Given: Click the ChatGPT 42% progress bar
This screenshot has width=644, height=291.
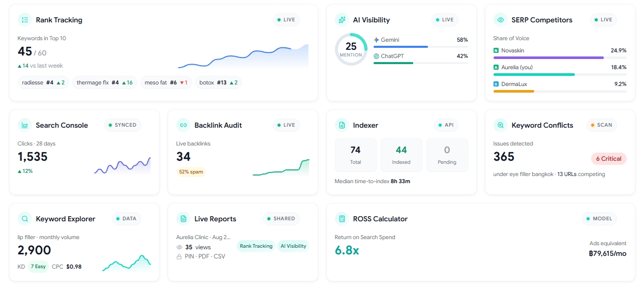Looking at the screenshot, I should tap(421, 63).
